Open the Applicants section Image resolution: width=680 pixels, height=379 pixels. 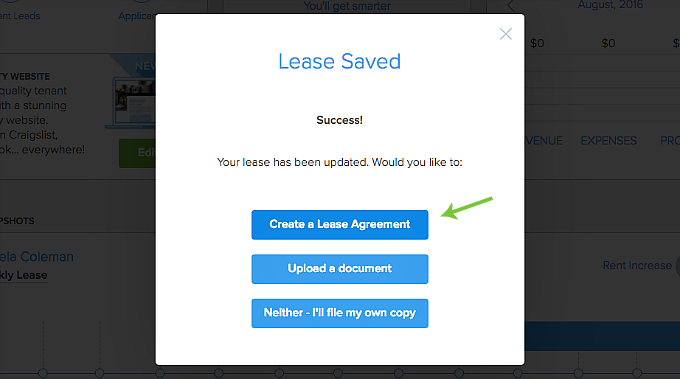[x=137, y=16]
